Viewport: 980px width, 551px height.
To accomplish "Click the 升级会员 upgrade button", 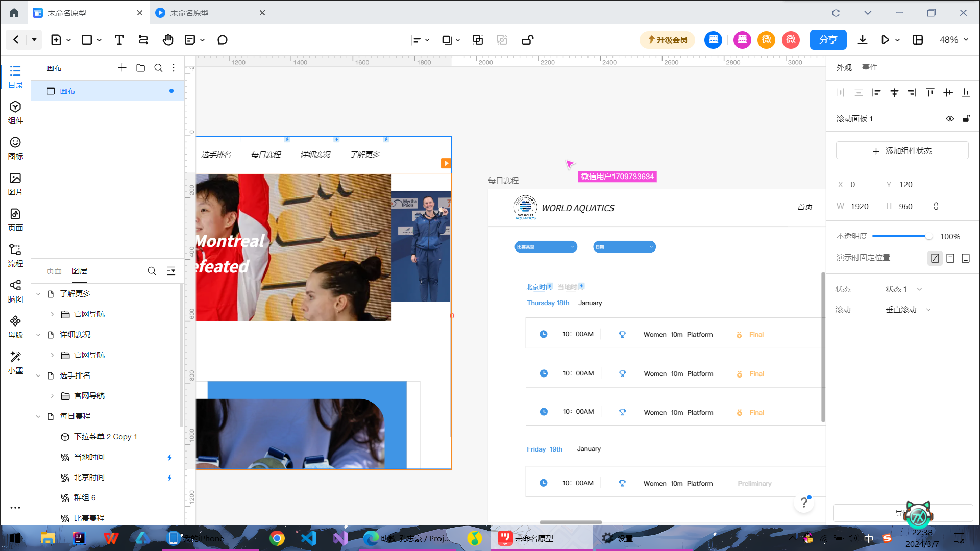I will click(x=667, y=40).
